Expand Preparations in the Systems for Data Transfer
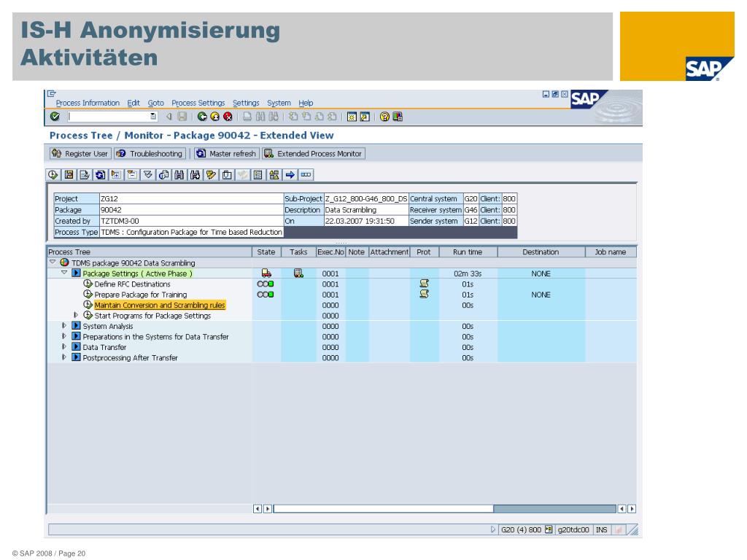 click(64, 336)
